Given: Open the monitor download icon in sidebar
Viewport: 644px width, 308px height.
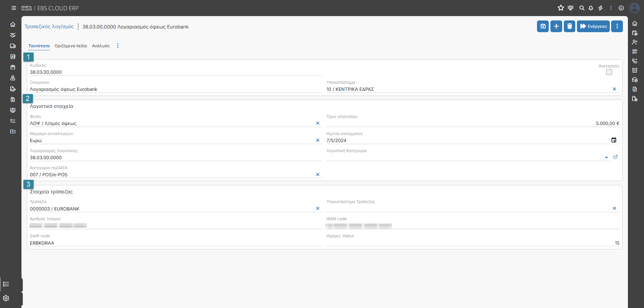Looking at the screenshot, I should (x=13, y=110).
